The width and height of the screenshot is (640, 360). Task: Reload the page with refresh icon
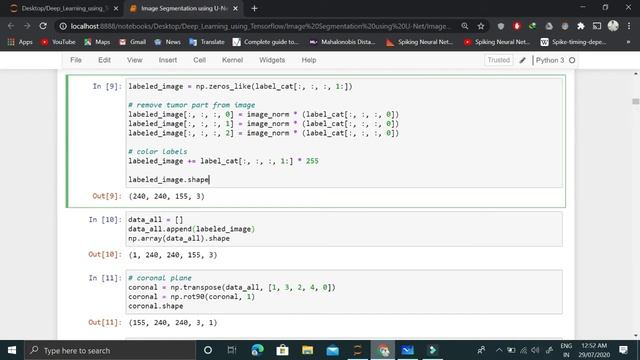pos(43,26)
